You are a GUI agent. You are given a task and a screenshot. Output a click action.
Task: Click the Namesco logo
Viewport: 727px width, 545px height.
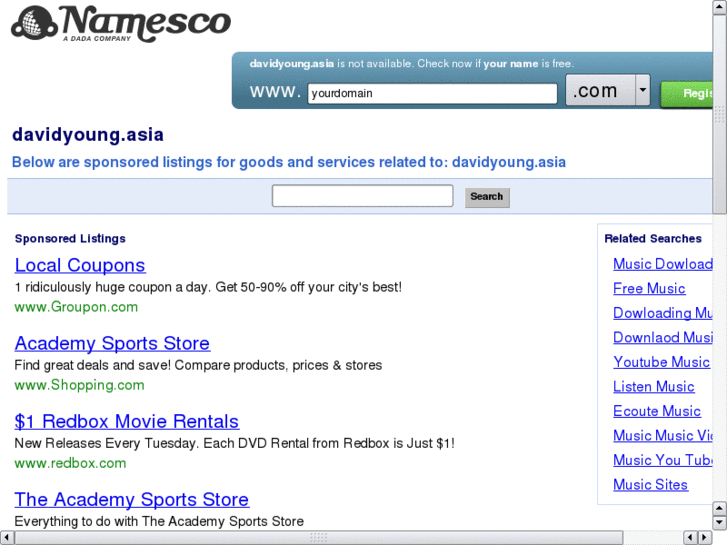[x=120, y=24]
